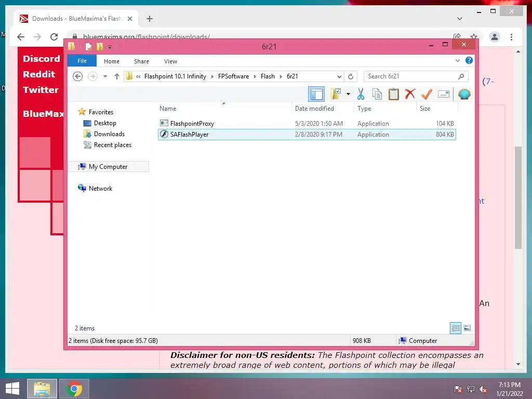Click the blue shell icon in toolbar

[x=464, y=94]
